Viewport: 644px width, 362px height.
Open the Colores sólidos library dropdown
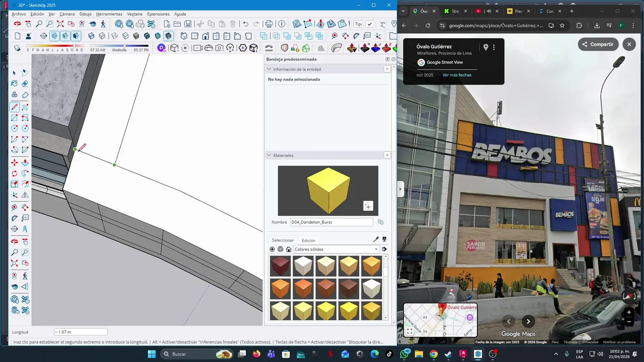point(336,249)
